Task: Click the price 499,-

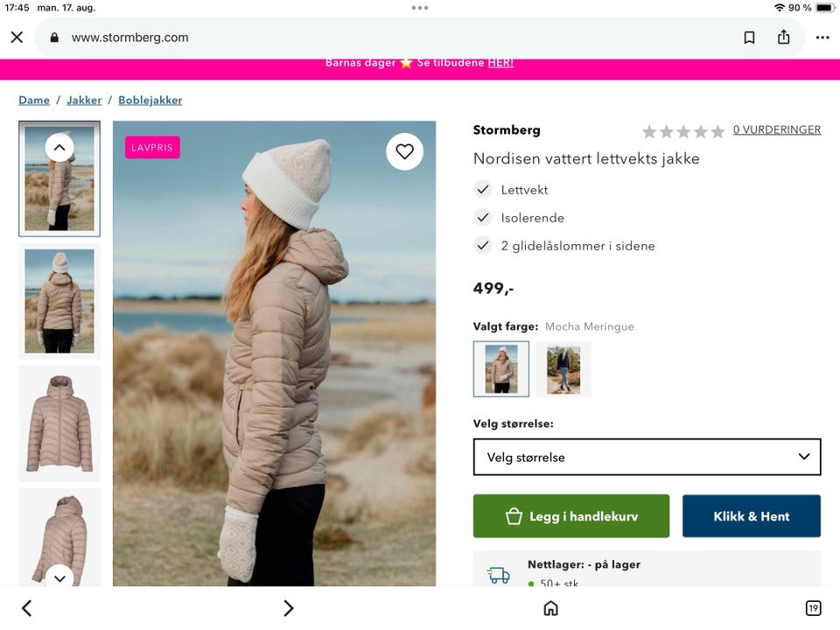Action: point(493,289)
